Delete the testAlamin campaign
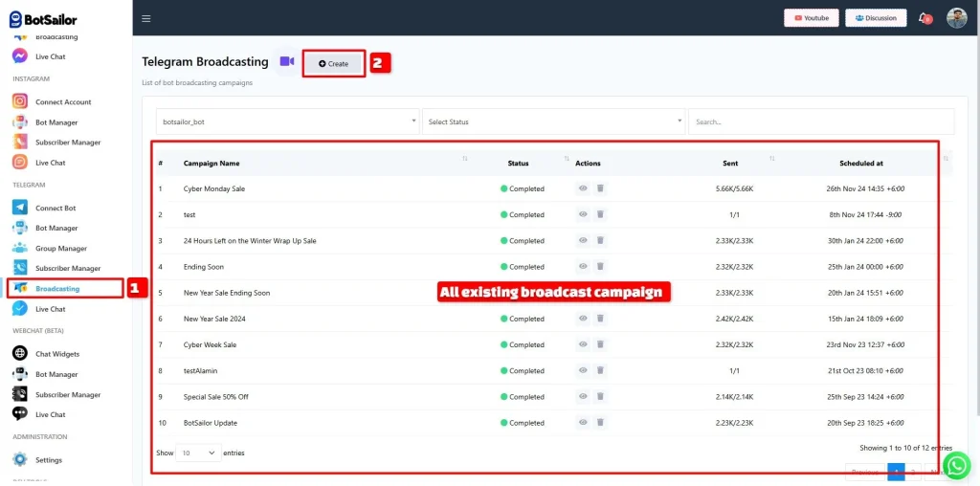 [x=600, y=370]
